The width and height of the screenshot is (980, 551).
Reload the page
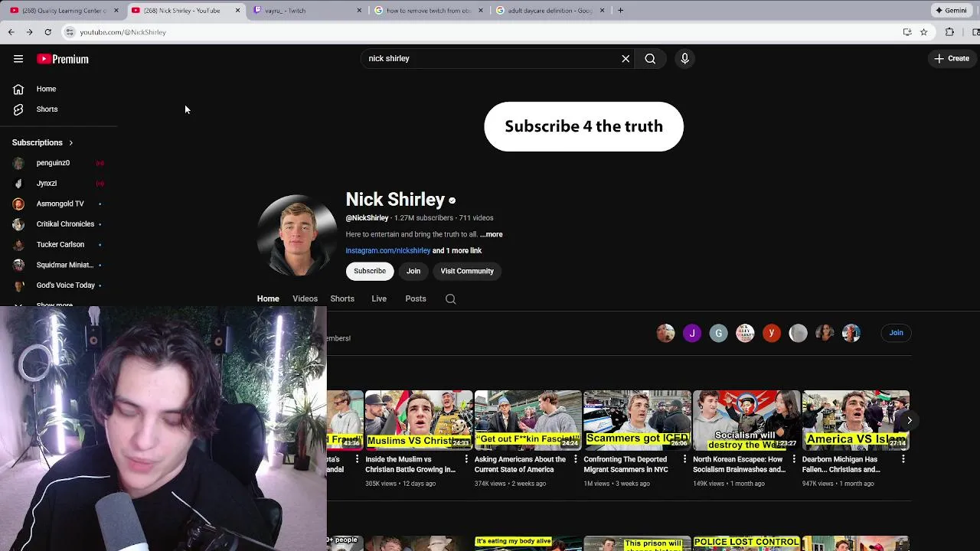coord(47,32)
